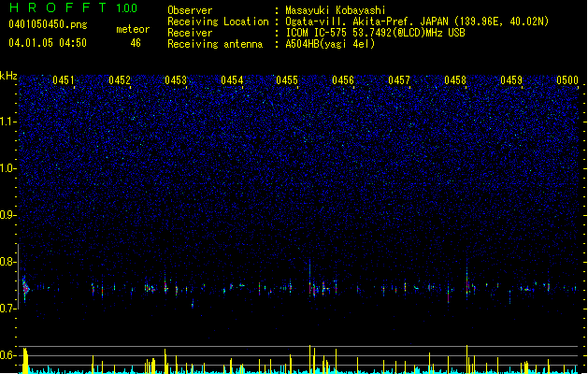588x374 pixels.
Task: Click the 'Observer' field label
Action: (x=190, y=10)
